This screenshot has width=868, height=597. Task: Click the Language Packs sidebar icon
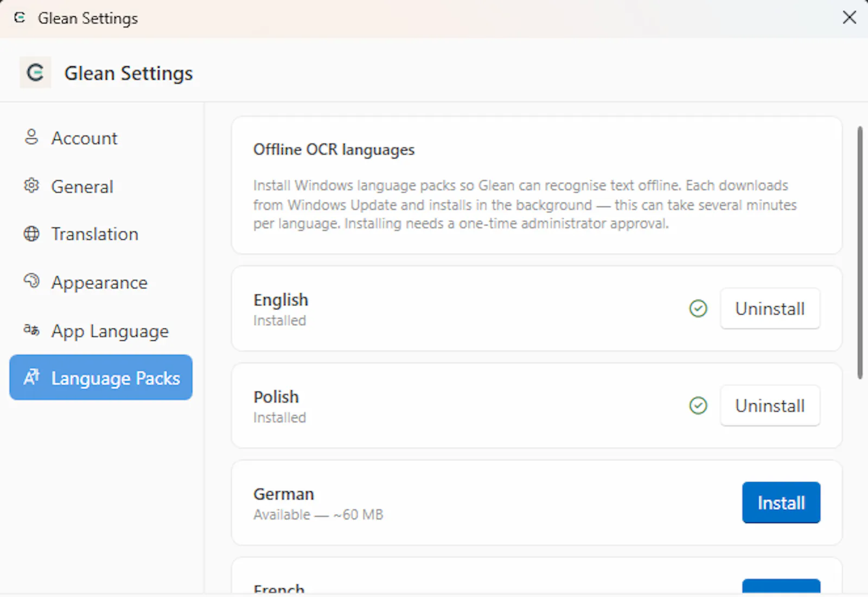(31, 377)
